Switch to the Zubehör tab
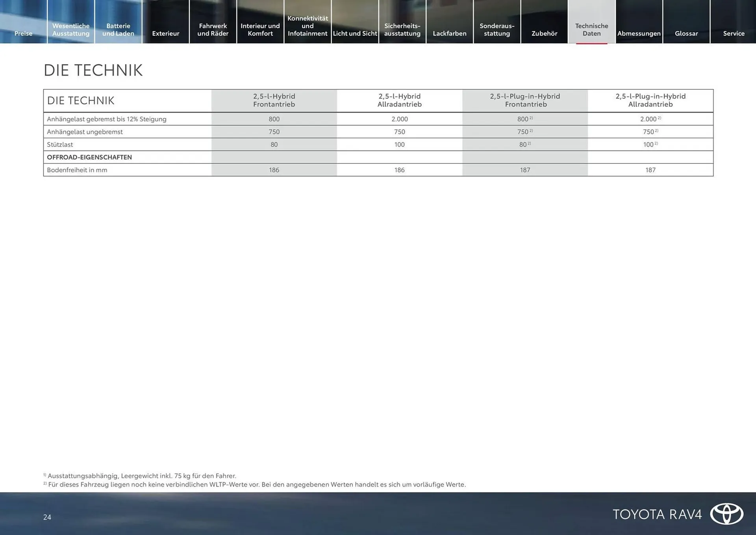Screen dimensions: 756x535 click(x=544, y=33)
